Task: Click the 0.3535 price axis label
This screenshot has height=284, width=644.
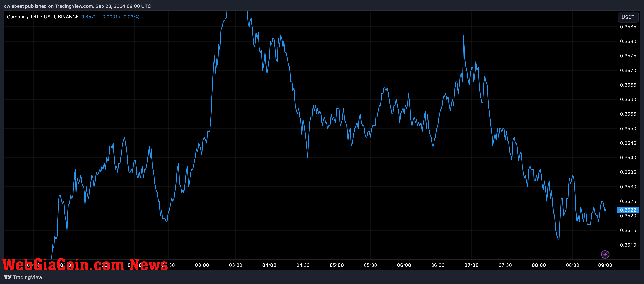Action: click(628, 172)
